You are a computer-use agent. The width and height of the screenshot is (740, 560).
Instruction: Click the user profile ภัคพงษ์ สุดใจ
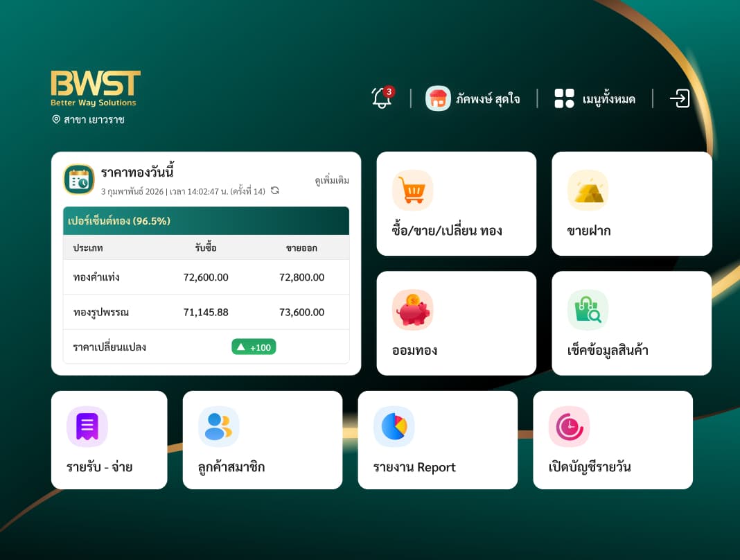click(473, 98)
